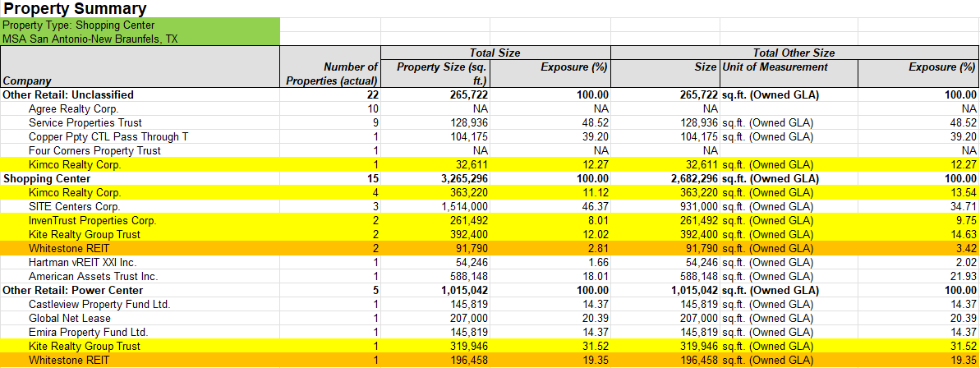Select the yellow InvenTrust Properties Corp. cell
This screenshot has width=980, height=368.
point(92,220)
